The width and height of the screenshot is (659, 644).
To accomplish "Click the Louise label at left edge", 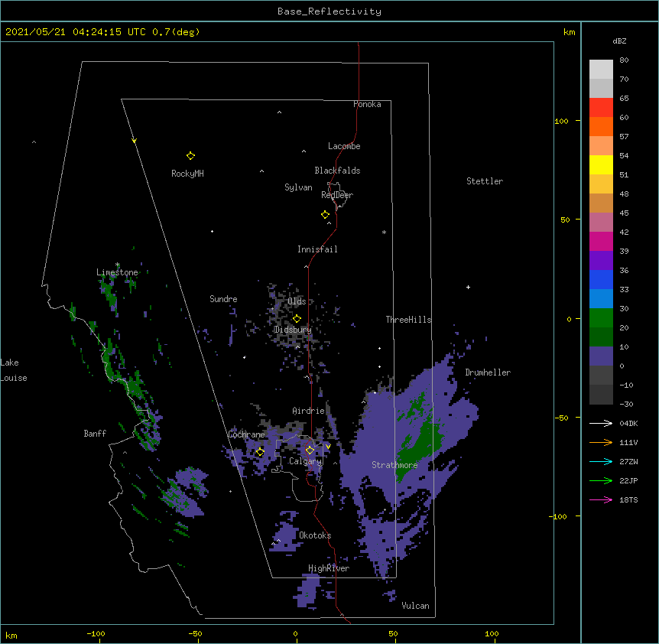I will click(14, 378).
